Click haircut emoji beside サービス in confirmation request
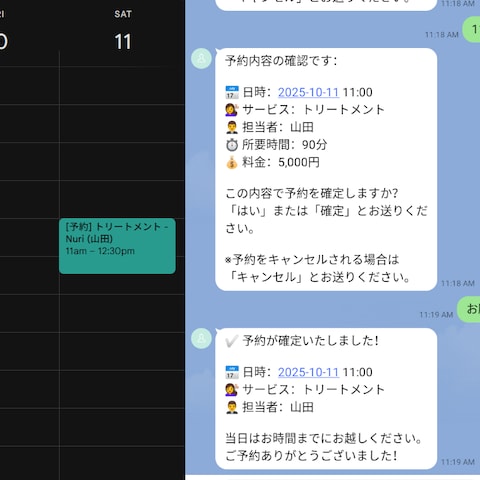Screen dimensions: 480x480 pos(232,110)
